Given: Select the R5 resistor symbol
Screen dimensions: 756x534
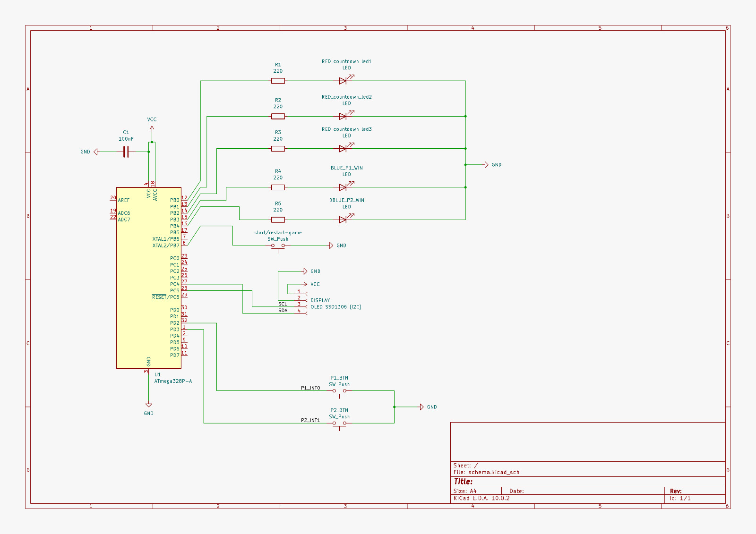Looking at the screenshot, I should pyautogui.click(x=278, y=220).
